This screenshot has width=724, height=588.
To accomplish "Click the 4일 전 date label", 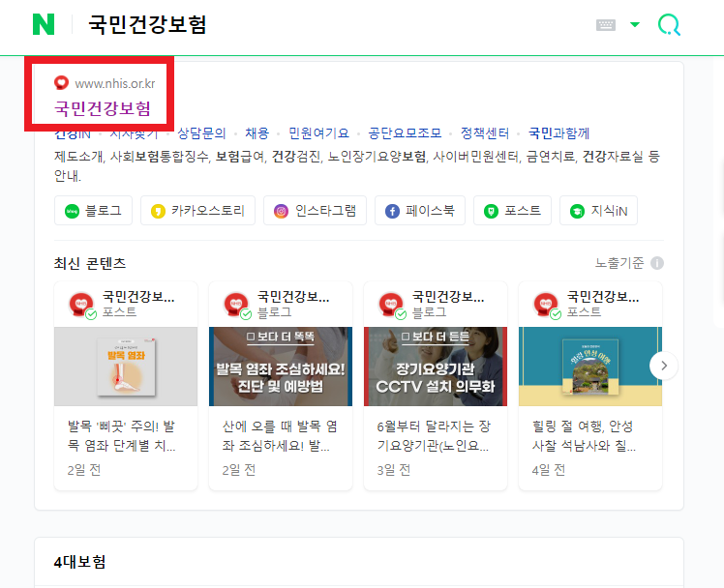I will [x=549, y=470].
